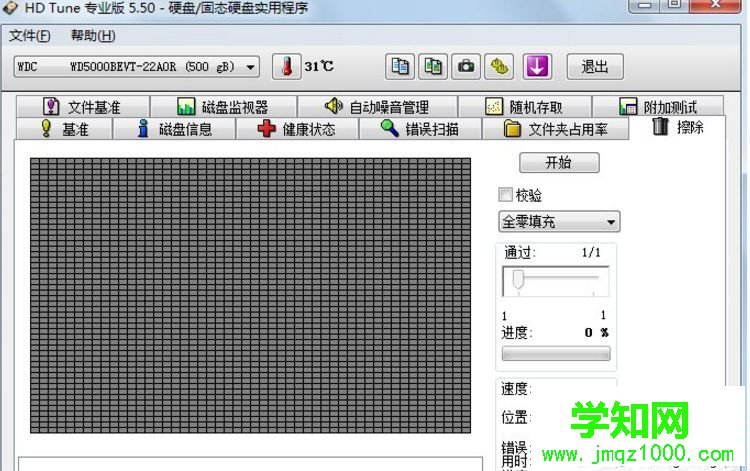Click the copy screenshot to clipboard icon
Screen dimensions: 750x471
pos(433,66)
